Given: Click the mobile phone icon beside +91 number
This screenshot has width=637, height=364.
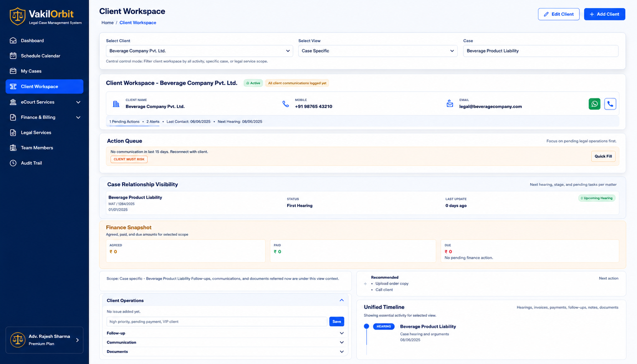Looking at the screenshot, I should pos(286,104).
